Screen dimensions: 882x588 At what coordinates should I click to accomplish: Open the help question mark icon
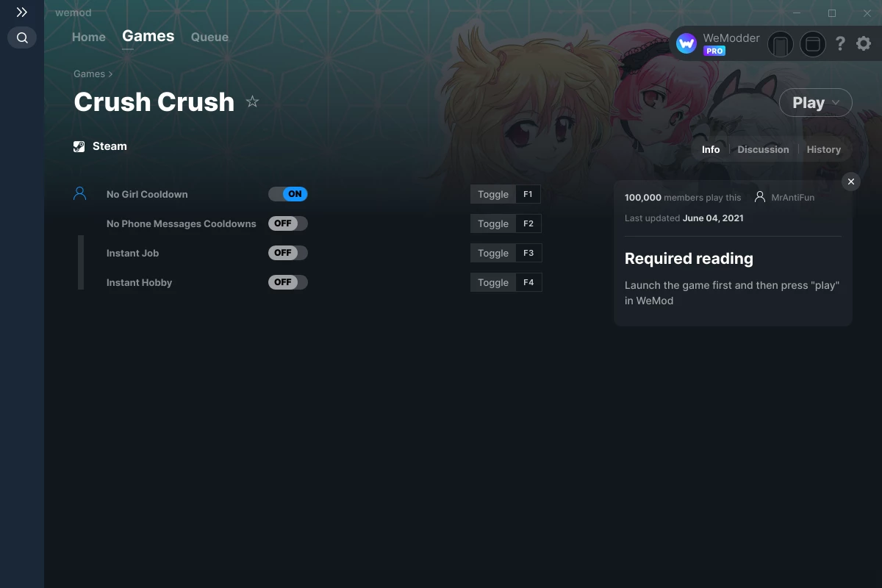[x=840, y=44]
